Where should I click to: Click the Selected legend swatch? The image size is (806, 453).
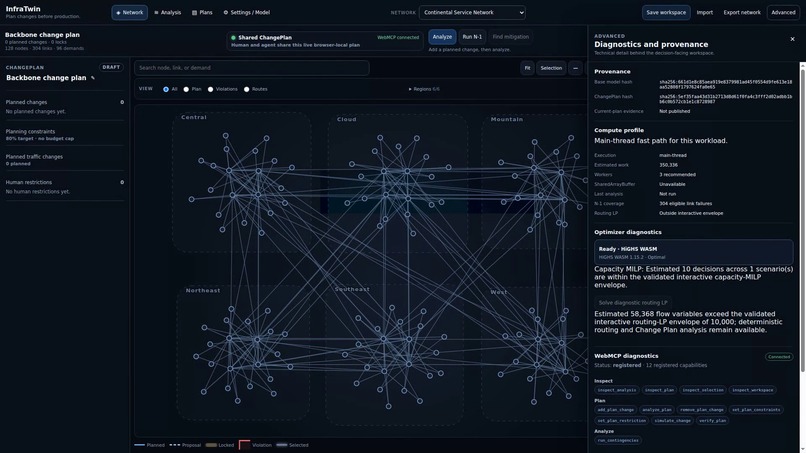tap(282, 445)
